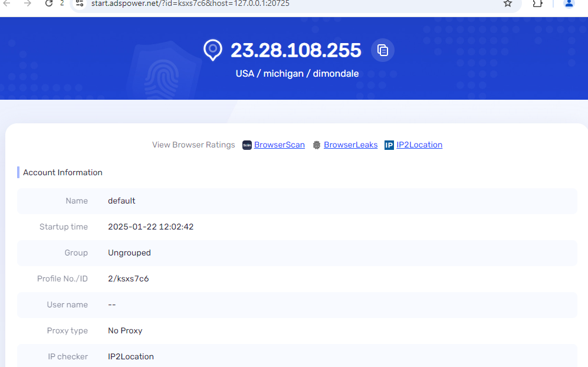Open the IP2Location link next to View Browser Ratings
Viewport: 588px width, 367px height.
click(420, 145)
